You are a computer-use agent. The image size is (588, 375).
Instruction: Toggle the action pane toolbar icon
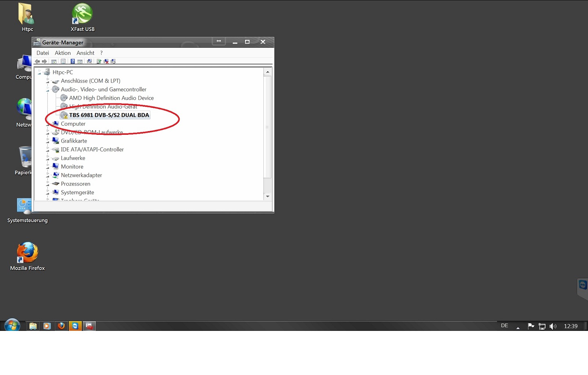pyautogui.click(x=80, y=62)
